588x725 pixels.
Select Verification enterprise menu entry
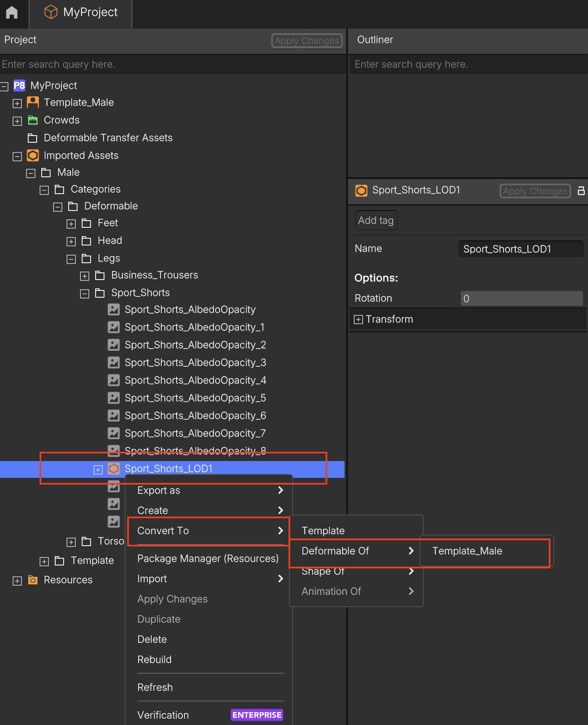pos(209,715)
